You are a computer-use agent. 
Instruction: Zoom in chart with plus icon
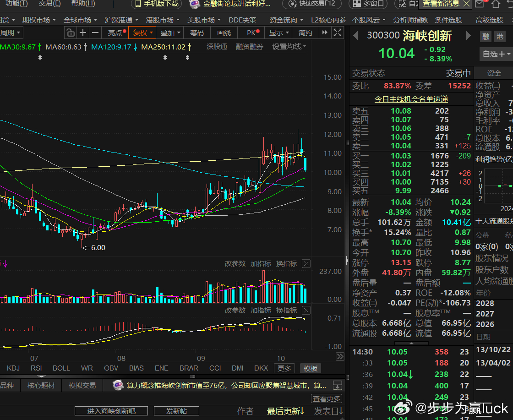tap(83, 33)
